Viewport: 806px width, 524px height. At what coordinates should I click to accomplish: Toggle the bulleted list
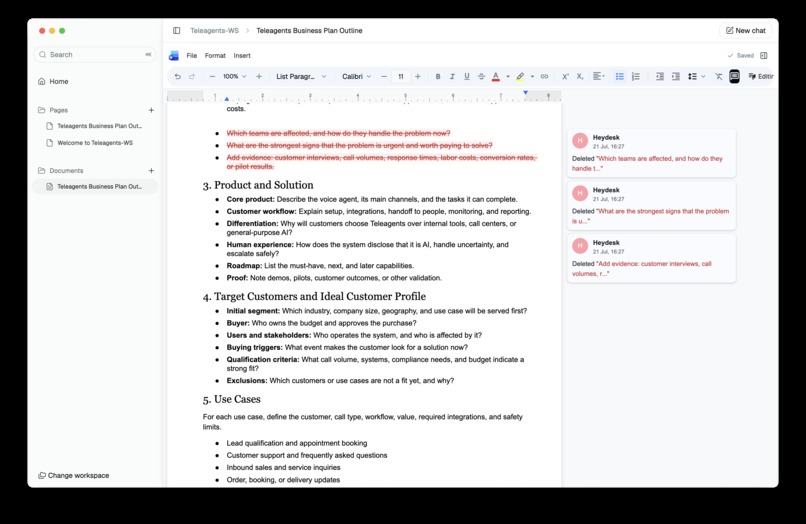(620, 76)
